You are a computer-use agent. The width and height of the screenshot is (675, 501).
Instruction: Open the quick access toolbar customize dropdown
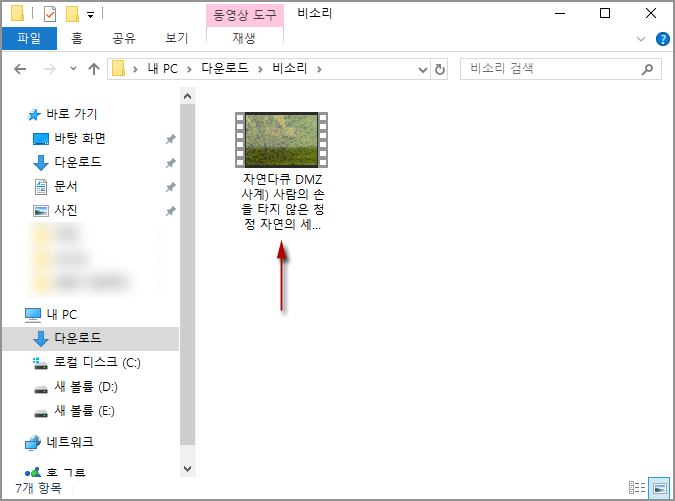(x=90, y=15)
